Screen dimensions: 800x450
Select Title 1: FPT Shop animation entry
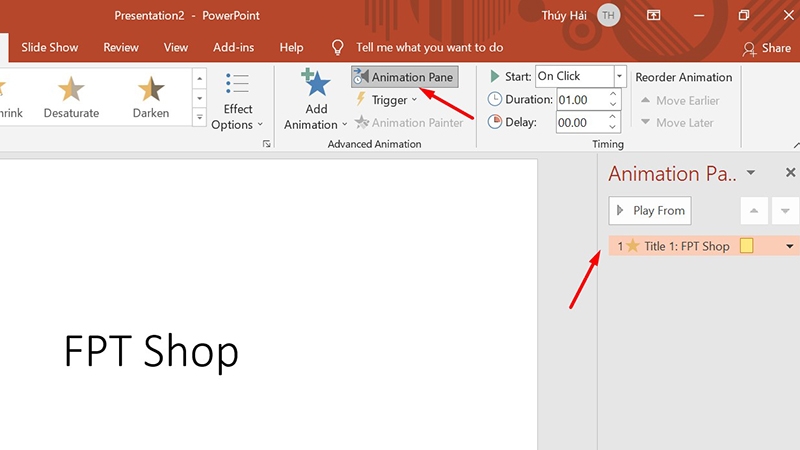[704, 246]
